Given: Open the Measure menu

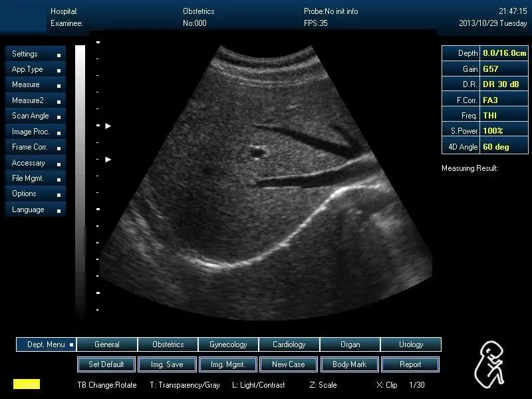Looking at the screenshot, I should pos(36,85).
